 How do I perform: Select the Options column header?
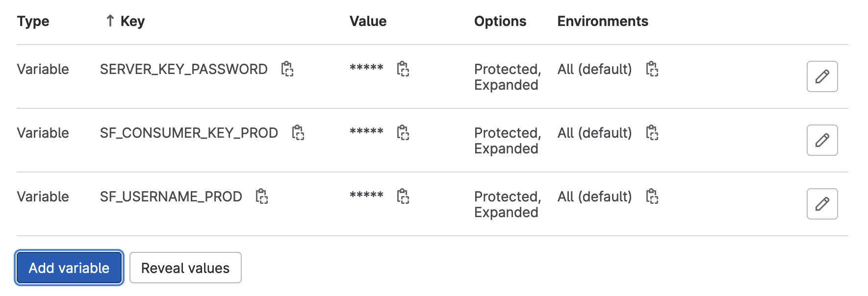point(500,21)
